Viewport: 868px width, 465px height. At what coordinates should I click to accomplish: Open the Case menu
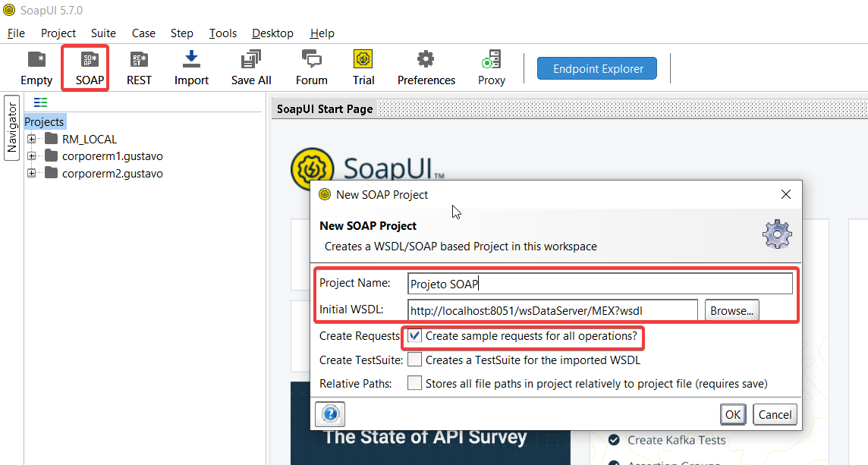(x=143, y=33)
